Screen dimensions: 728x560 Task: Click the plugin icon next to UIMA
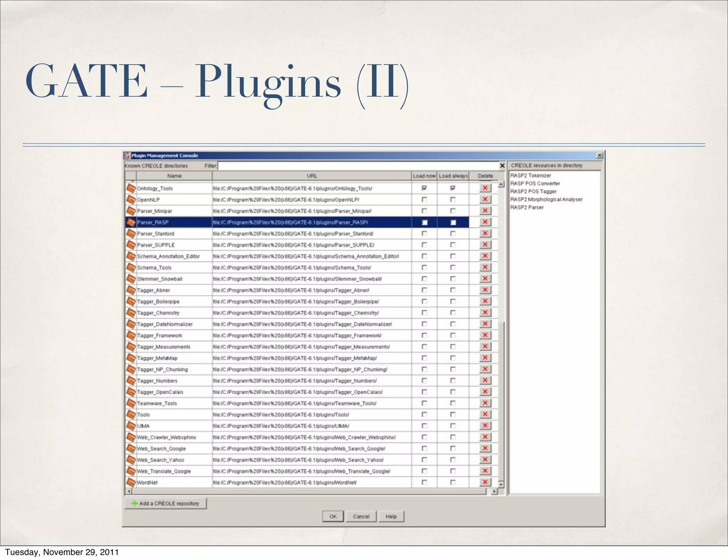(x=131, y=426)
